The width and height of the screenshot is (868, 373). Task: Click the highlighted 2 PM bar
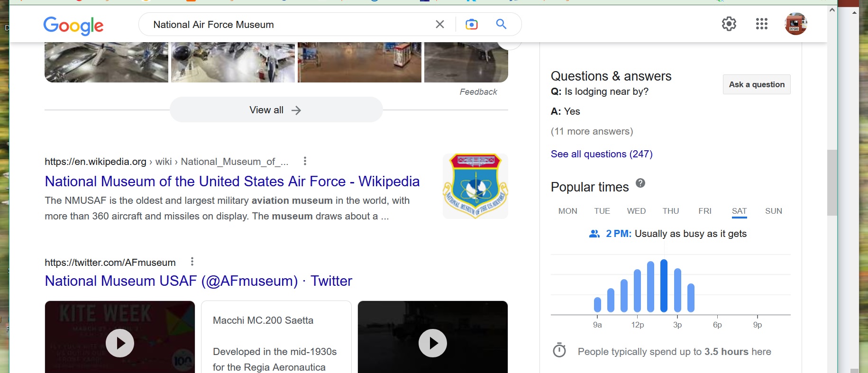tap(664, 286)
